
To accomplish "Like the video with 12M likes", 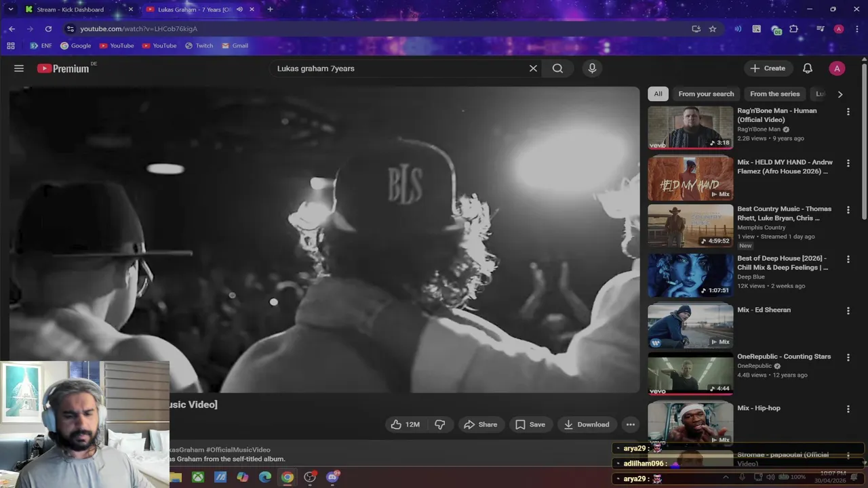I will (406, 424).
